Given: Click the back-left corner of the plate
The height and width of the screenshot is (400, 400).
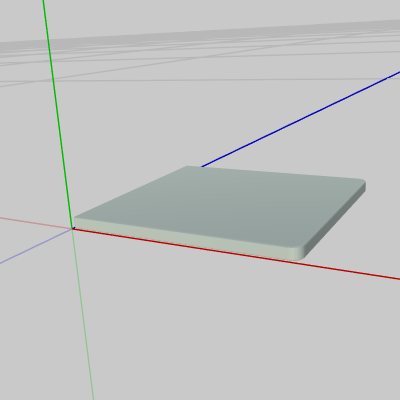Looking at the screenshot, I should (x=188, y=167).
